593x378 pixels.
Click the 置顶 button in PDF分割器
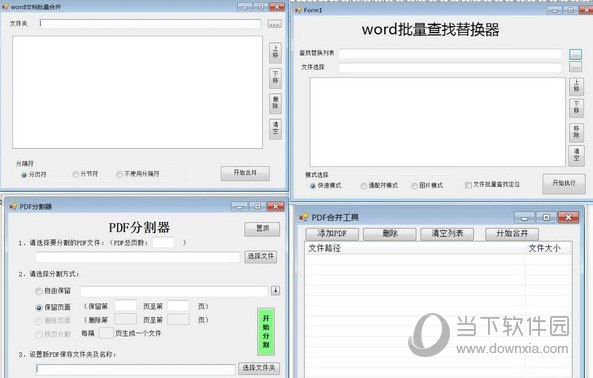point(262,229)
